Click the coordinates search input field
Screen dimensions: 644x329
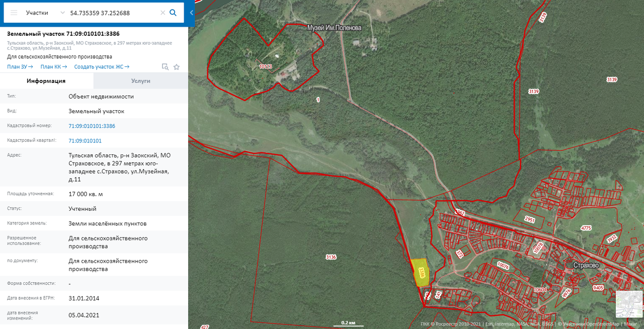click(113, 13)
